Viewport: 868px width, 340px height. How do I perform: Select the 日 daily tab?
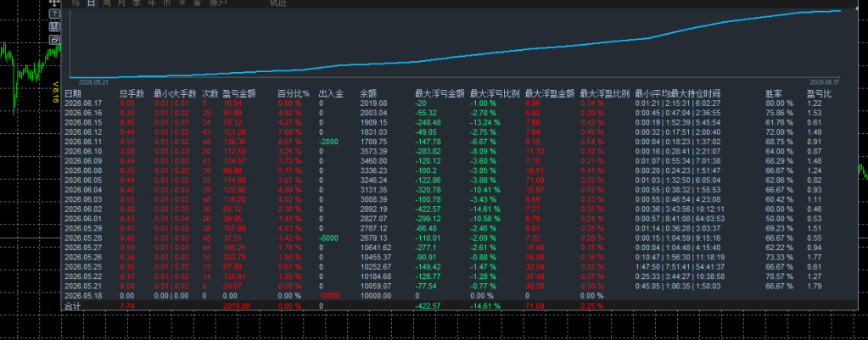[92, 3]
